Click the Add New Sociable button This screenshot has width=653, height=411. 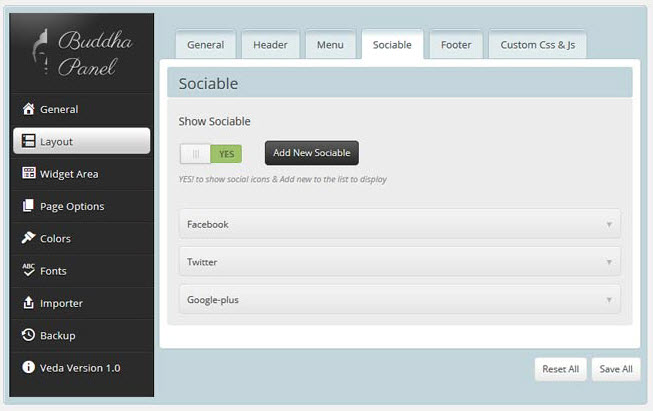(x=312, y=153)
